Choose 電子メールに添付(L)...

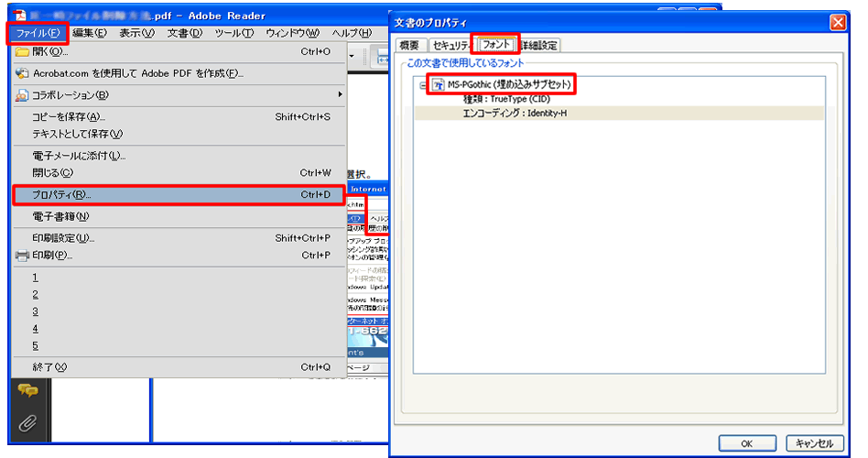[x=179, y=156]
